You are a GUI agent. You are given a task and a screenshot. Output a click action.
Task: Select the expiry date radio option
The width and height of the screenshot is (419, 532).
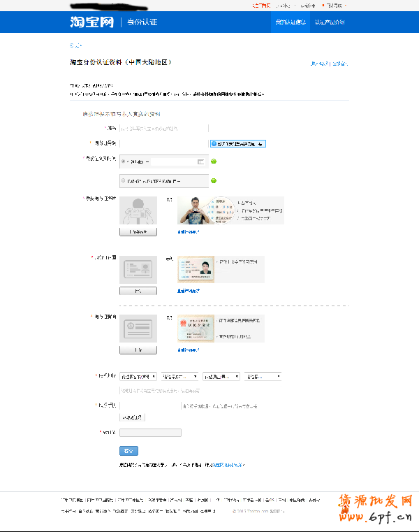click(124, 161)
